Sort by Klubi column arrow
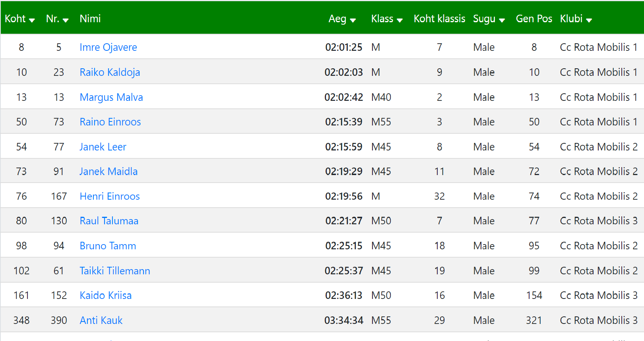The height and width of the screenshot is (341, 644). coord(589,20)
